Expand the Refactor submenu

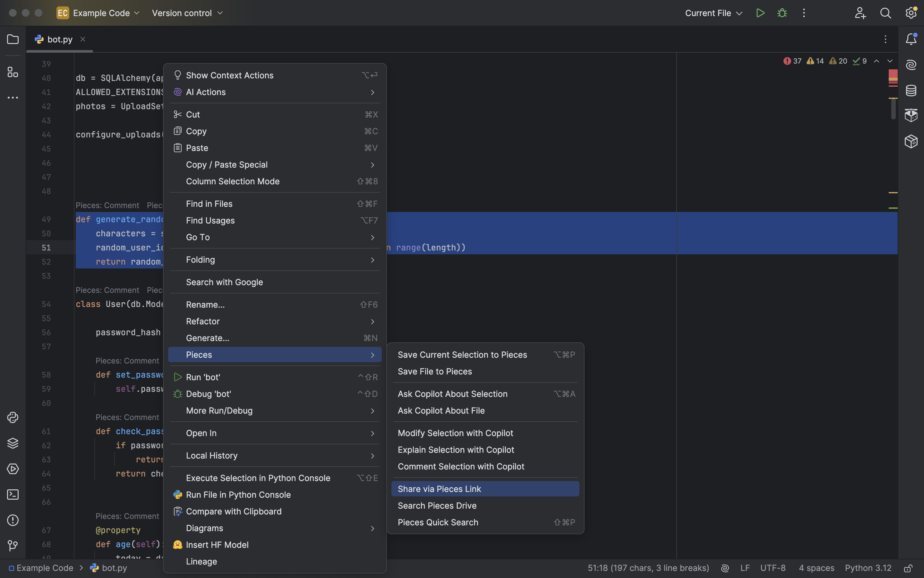click(275, 321)
